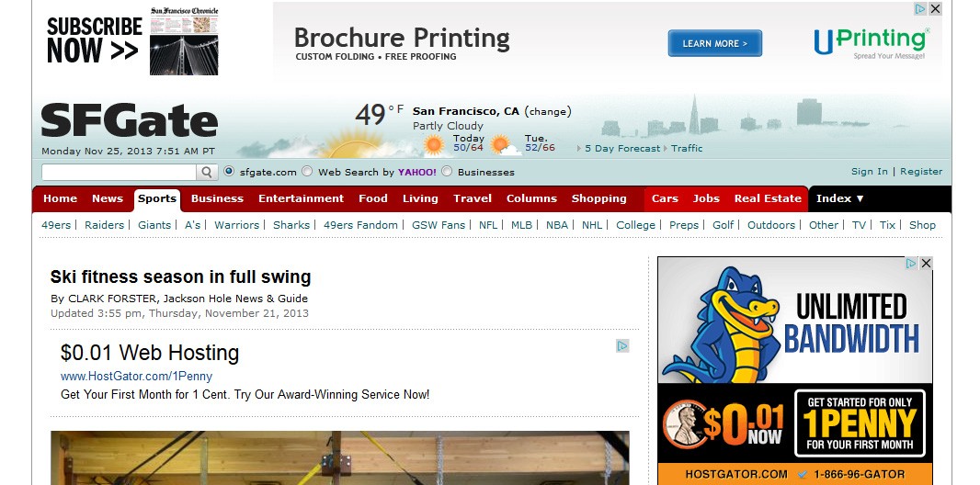Click the search magnifier icon

[x=207, y=173]
